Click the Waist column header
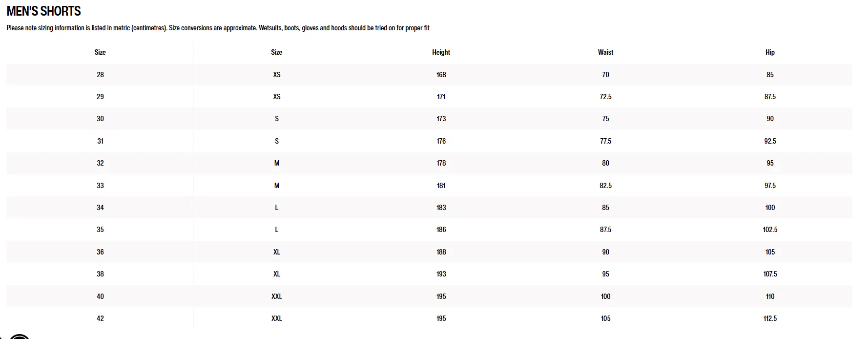Viewport: 868px width, 339px height. pos(605,52)
